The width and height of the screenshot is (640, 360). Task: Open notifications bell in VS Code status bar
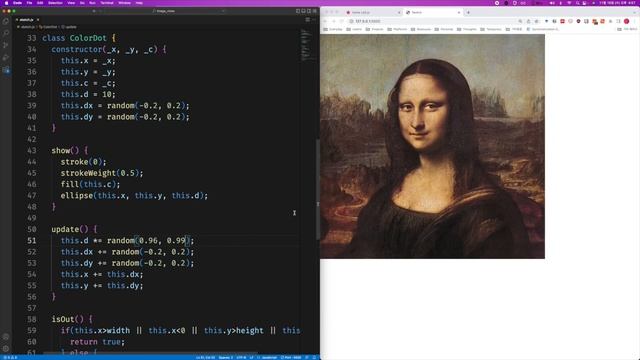[314, 358]
